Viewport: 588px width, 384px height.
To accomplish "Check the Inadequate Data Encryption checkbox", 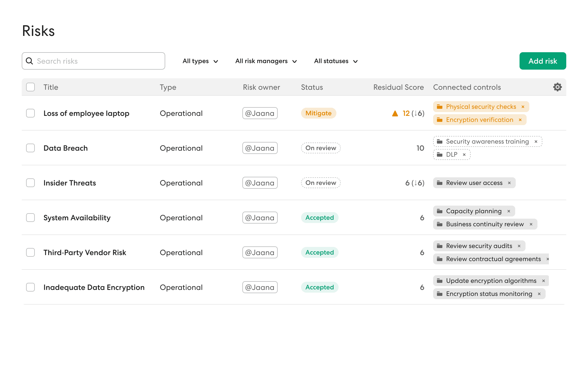I will 30,287.
